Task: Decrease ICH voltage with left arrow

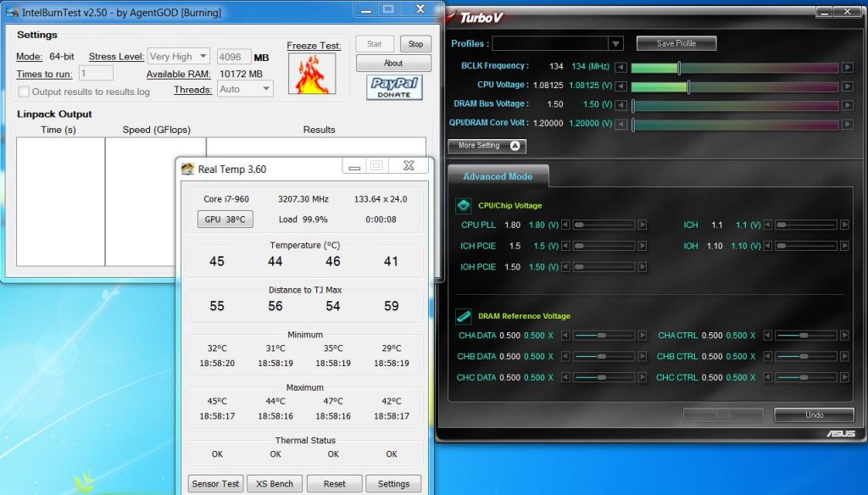Action: pyautogui.click(x=767, y=225)
